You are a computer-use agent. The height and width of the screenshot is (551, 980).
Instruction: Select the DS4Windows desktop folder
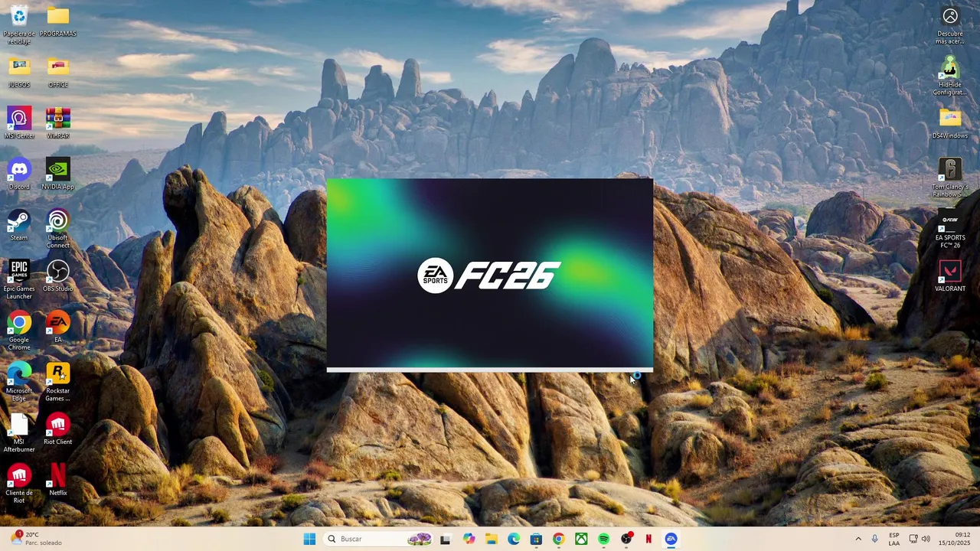[950, 123]
